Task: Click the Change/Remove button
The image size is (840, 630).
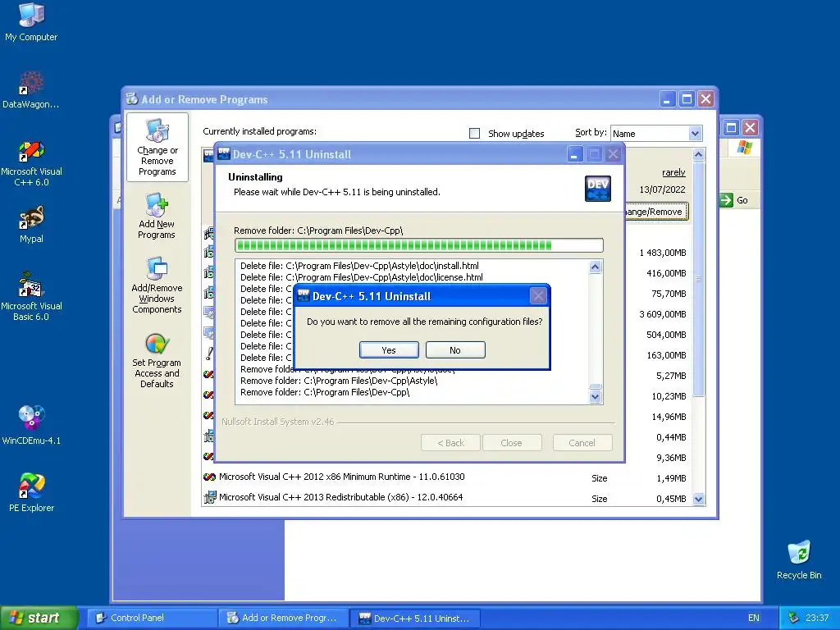Action: (656, 212)
